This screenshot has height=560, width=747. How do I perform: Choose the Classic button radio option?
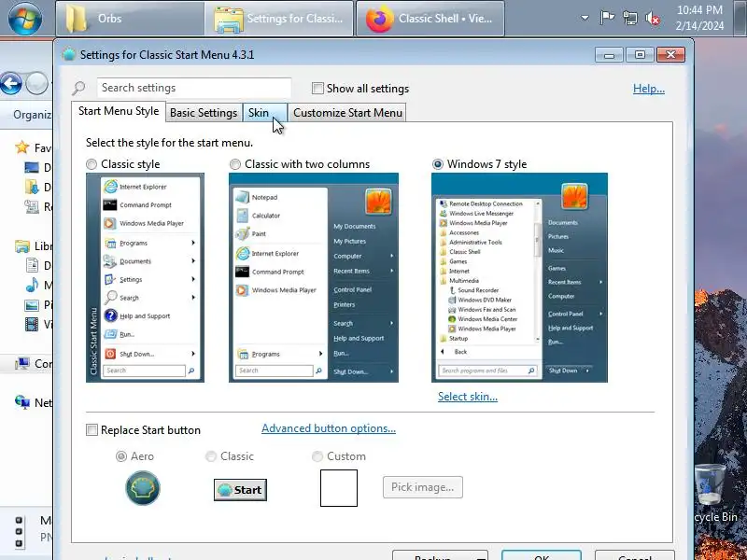pos(211,456)
